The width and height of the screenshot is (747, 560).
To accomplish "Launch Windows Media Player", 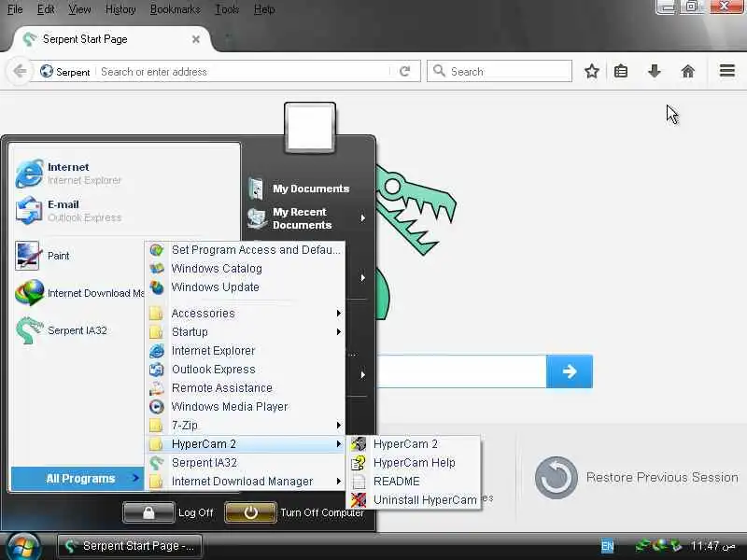I will click(x=246, y=407).
